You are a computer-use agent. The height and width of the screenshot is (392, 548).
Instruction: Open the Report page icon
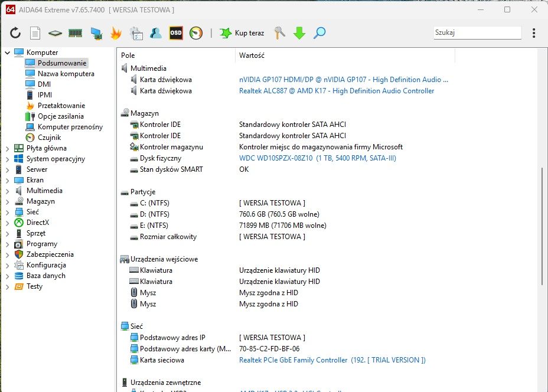[35, 33]
